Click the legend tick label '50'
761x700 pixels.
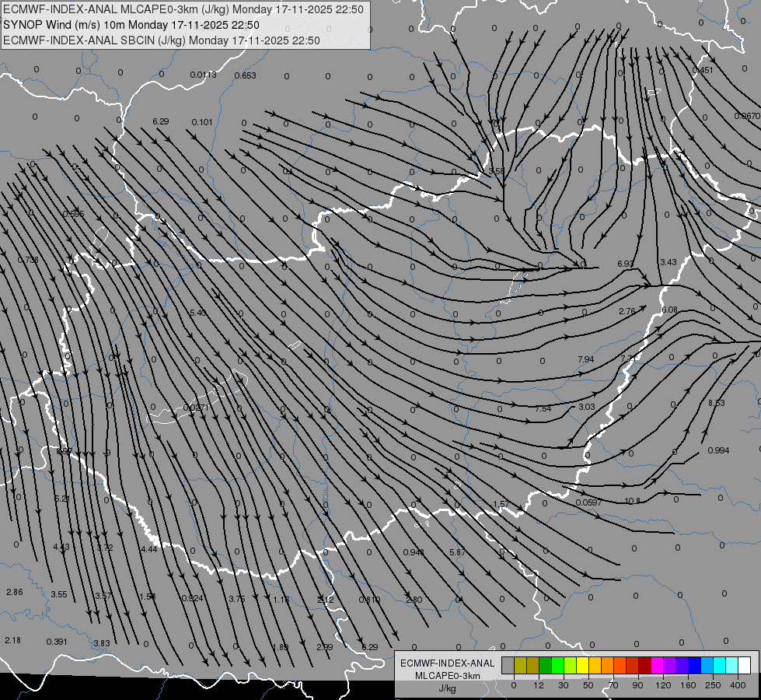point(588,685)
